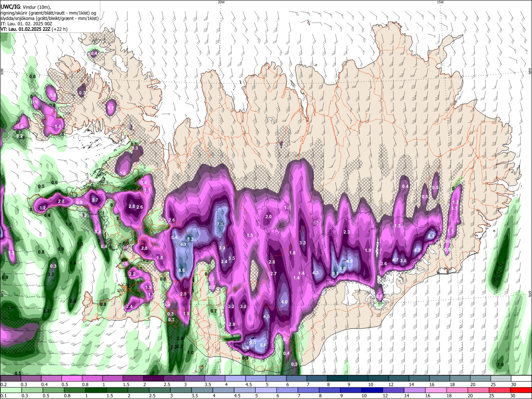The width and height of the screenshot is (532, 399).
Task: Click the 3.4 precipitation value on the map
Action: (224, 261)
